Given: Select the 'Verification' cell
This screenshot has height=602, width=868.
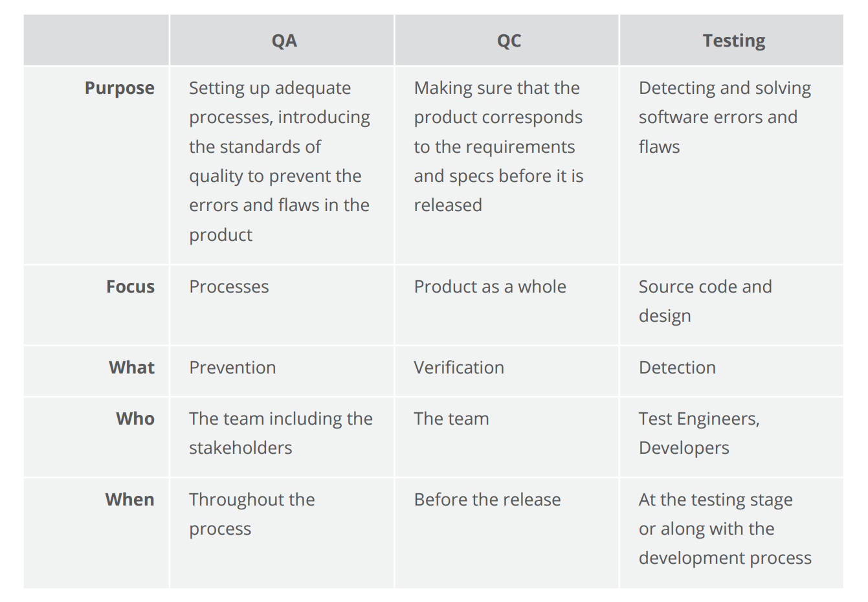Looking at the screenshot, I should (x=459, y=368).
